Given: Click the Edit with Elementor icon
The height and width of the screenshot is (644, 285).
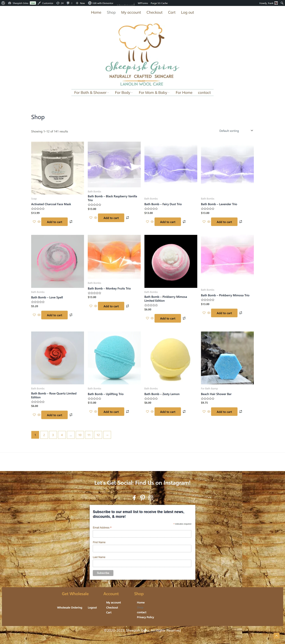Looking at the screenshot, I should [x=90, y=3].
